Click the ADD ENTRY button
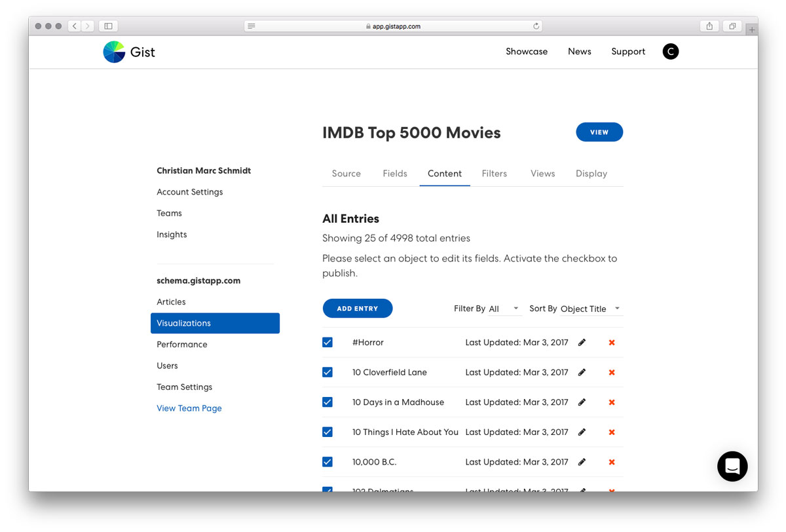 pos(358,309)
